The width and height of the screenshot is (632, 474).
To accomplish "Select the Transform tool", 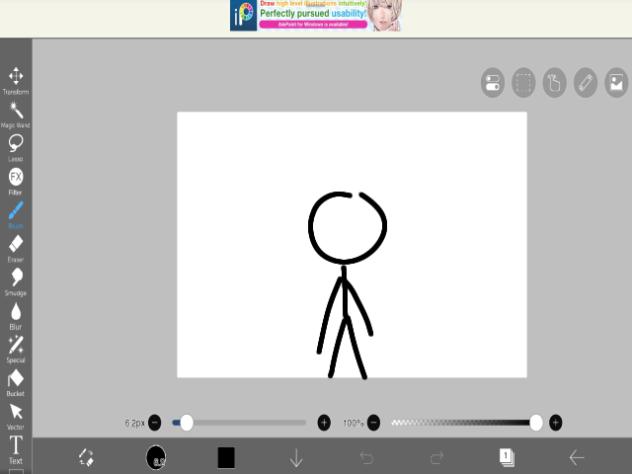I will (x=16, y=81).
